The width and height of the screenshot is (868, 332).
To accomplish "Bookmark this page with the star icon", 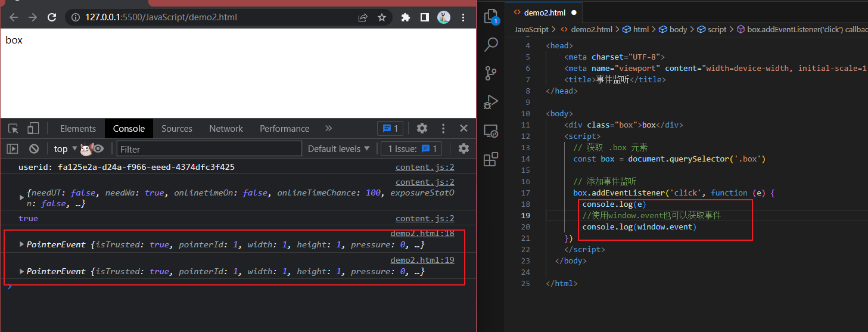I will (x=382, y=17).
